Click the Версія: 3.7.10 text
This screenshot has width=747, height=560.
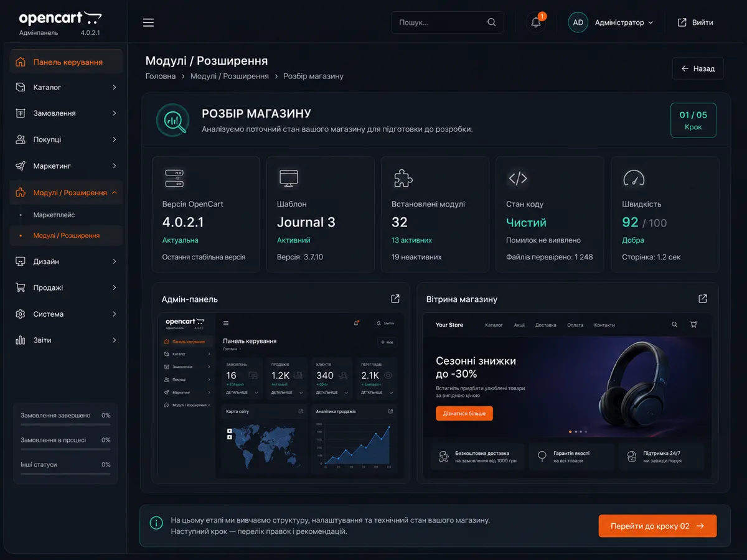click(300, 257)
